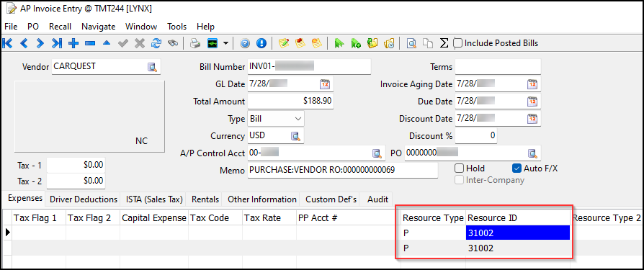The width and height of the screenshot is (644, 270).
Task: Open the File menu
Action: click(x=11, y=27)
